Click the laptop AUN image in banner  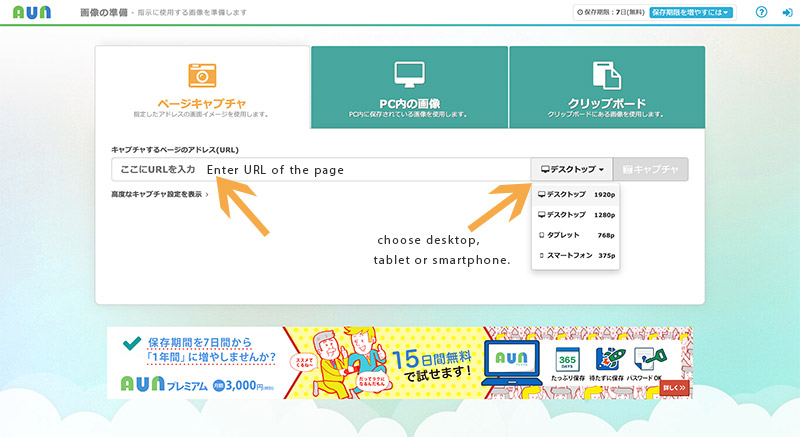point(513,365)
